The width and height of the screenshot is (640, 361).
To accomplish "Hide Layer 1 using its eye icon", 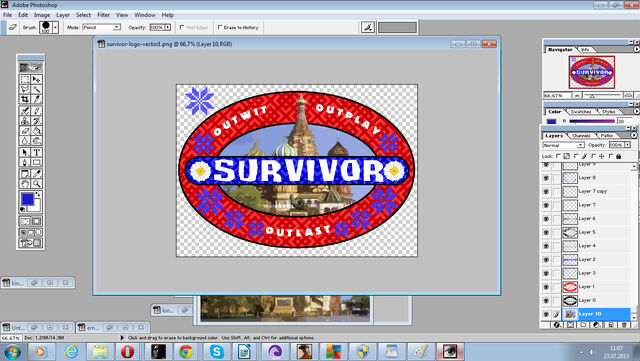I will [546, 287].
